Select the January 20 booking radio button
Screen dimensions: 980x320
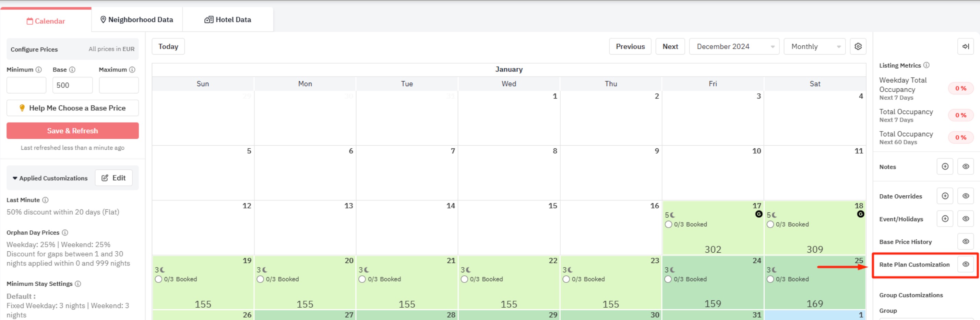click(260, 279)
